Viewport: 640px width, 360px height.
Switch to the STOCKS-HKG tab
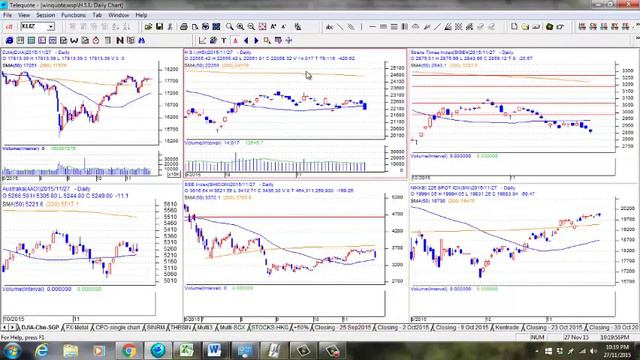269,328
